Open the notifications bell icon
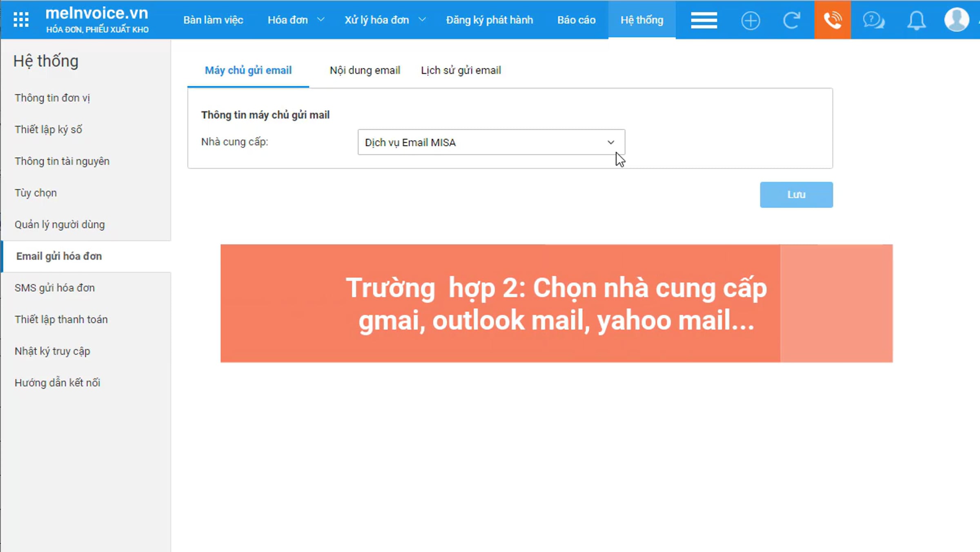Viewport: 980px width, 552px height. 916,20
